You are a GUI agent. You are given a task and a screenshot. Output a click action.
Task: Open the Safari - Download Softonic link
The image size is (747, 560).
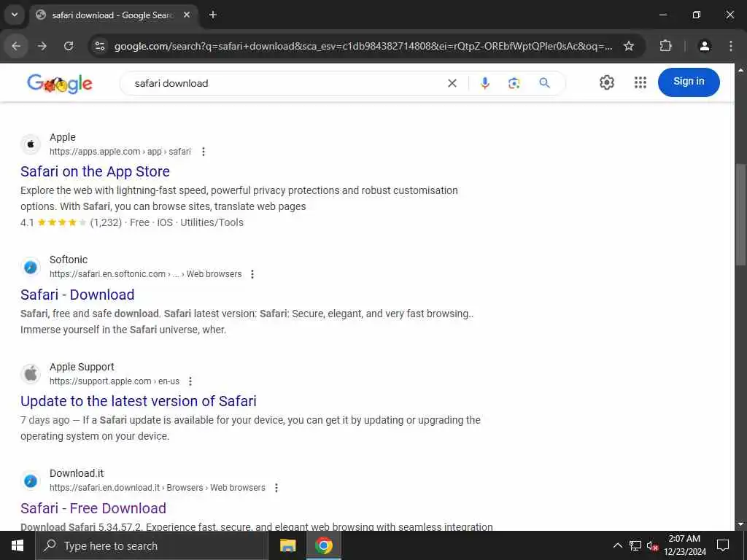77,295
